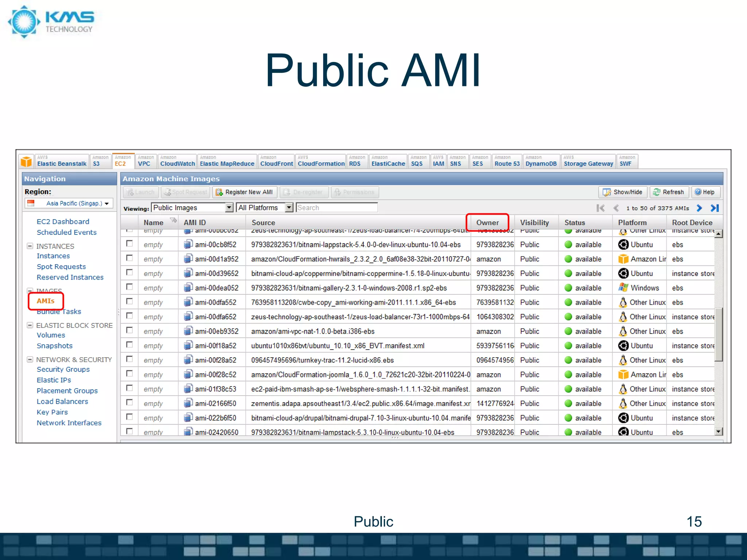Collapse the NETWORK & SECURITY section

pos(30,359)
